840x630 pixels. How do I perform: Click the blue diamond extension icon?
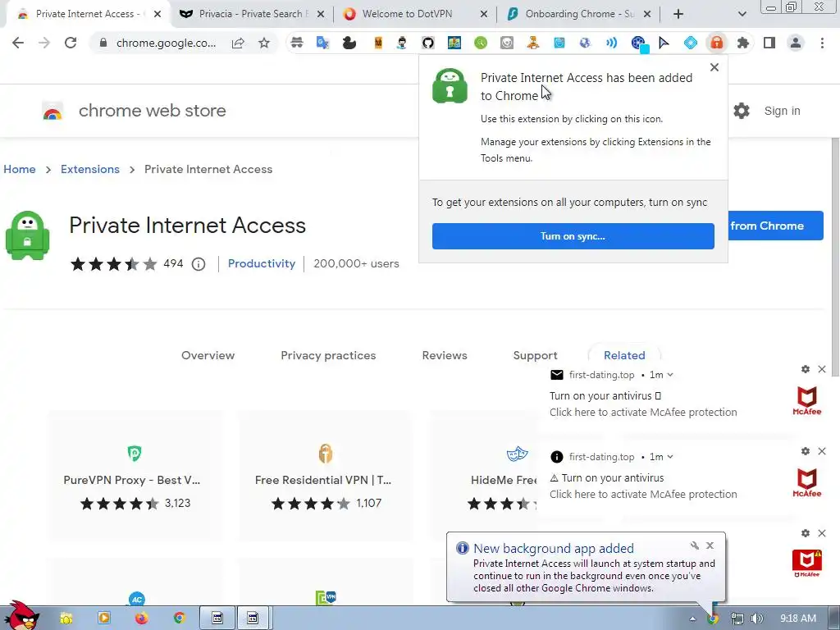point(691,43)
